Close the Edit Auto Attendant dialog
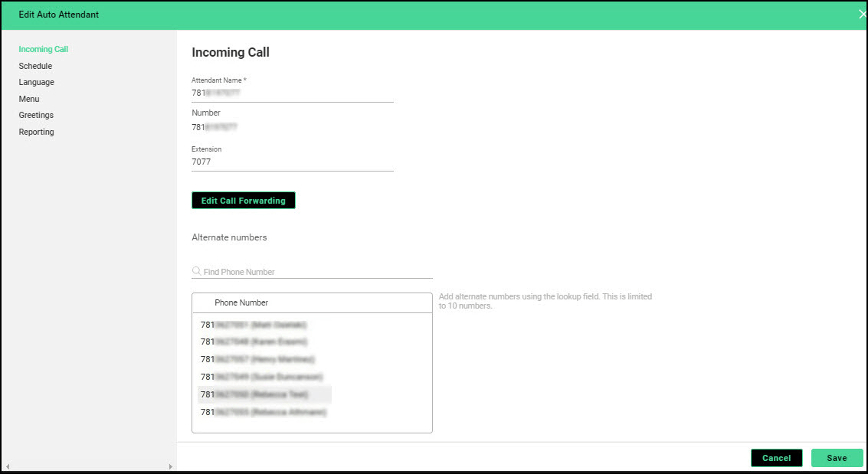 point(862,15)
